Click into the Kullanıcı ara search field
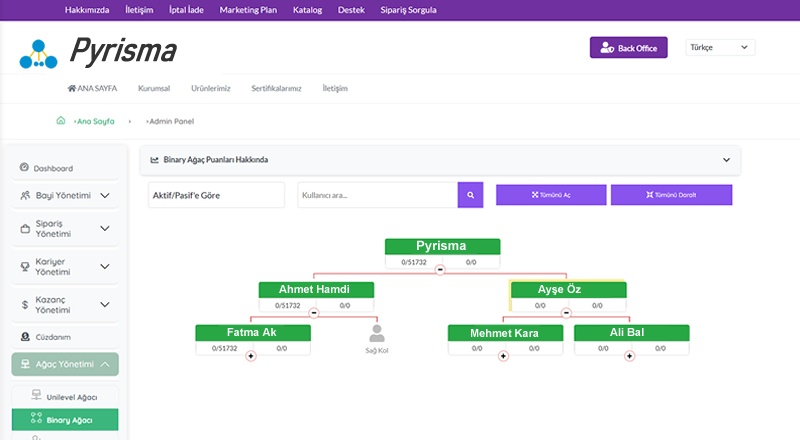The width and height of the screenshot is (800, 440). pos(377,195)
